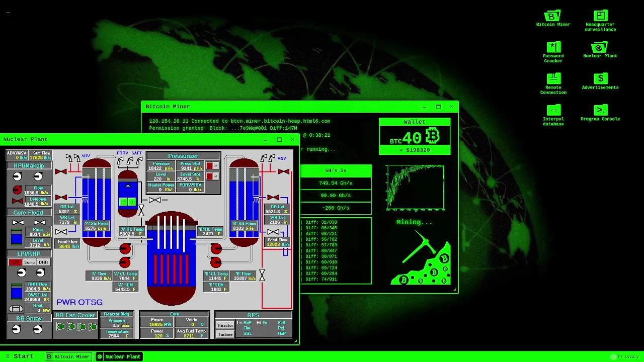The image size is (644, 362).
Task: Click the ≈ $198320 wallet value
Action: 415,150
